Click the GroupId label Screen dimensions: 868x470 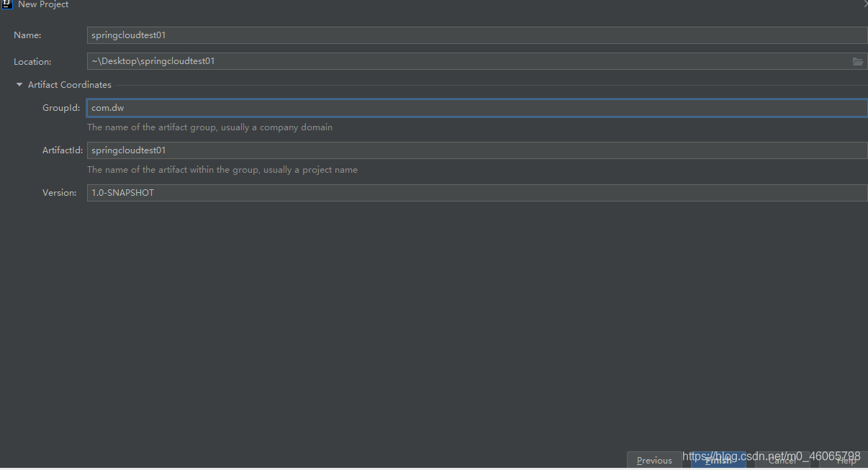click(61, 108)
